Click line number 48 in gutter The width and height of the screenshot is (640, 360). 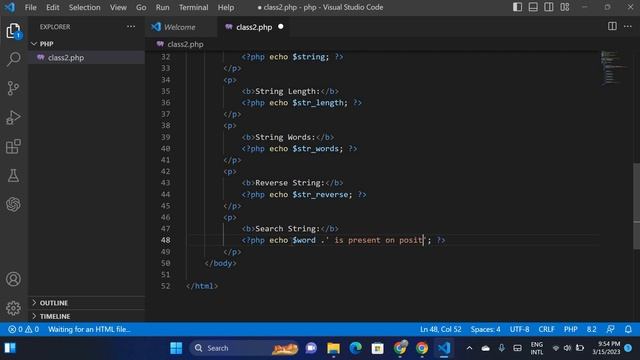click(x=165, y=240)
